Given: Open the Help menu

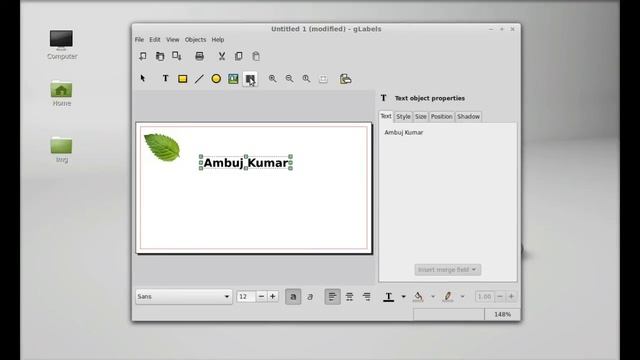Looking at the screenshot, I should tap(218, 40).
